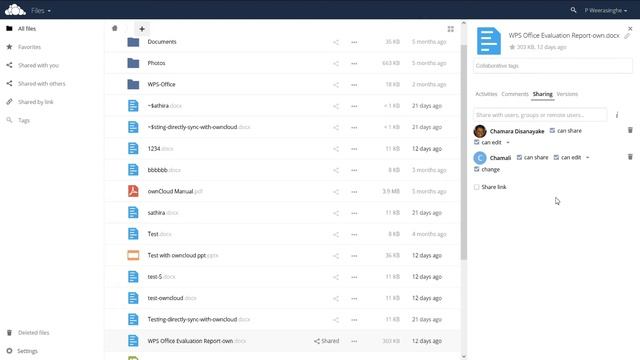
Task: Switch to grid view icon
Action: (x=451, y=29)
